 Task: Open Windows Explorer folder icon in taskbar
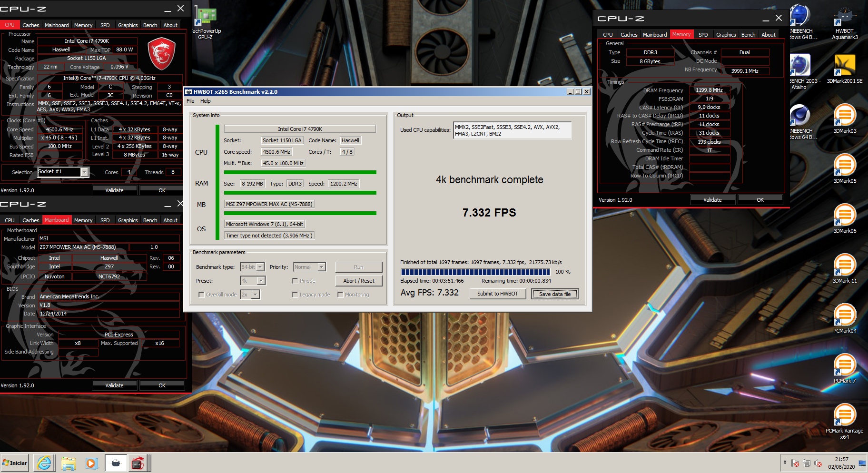pyautogui.click(x=69, y=463)
